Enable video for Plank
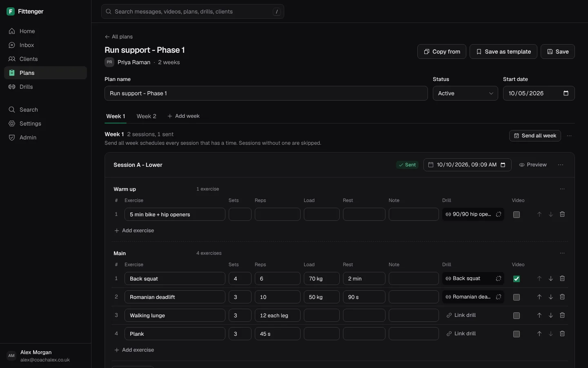588x368 pixels. [x=517, y=334]
